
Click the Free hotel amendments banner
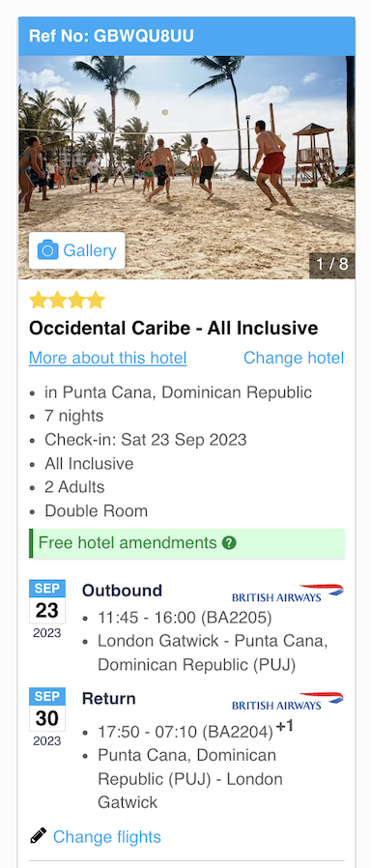click(x=187, y=543)
